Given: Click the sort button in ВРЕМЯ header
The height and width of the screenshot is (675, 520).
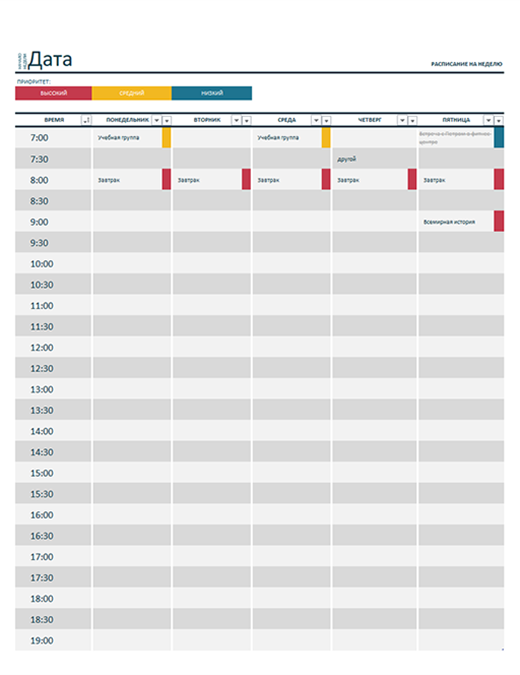Looking at the screenshot, I should 87,121.
